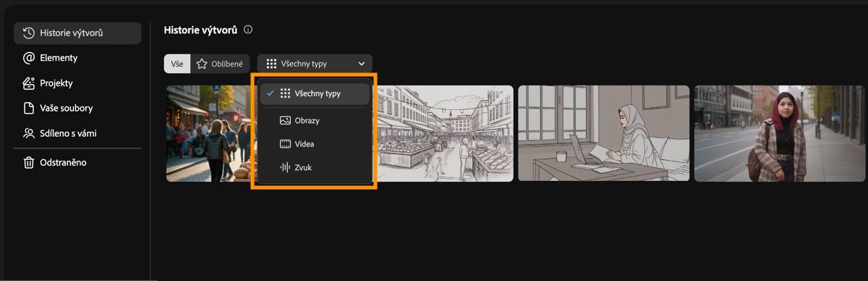Click the chevron arrow on the type dropdown
This screenshot has width=868, height=281.
click(361, 64)
